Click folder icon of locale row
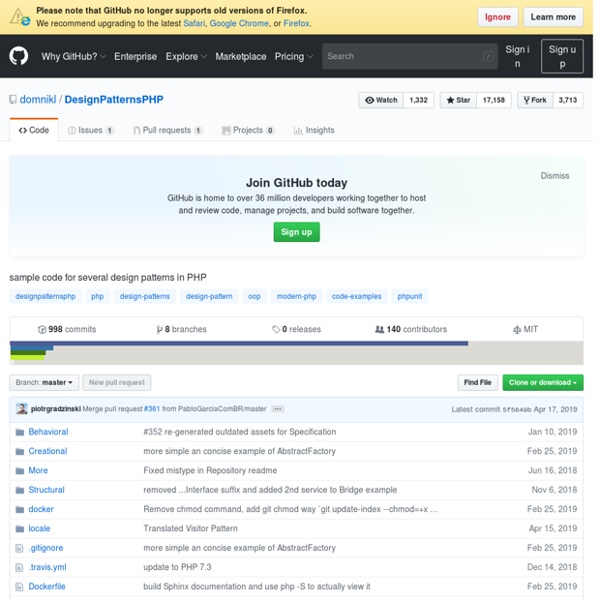 click(20, 529)
